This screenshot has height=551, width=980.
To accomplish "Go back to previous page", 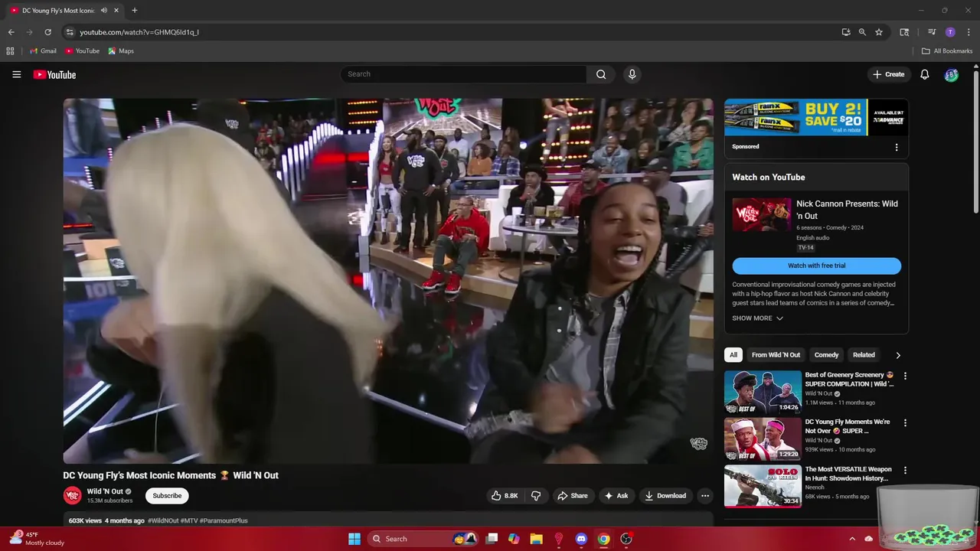I will (x=11, y=32).
